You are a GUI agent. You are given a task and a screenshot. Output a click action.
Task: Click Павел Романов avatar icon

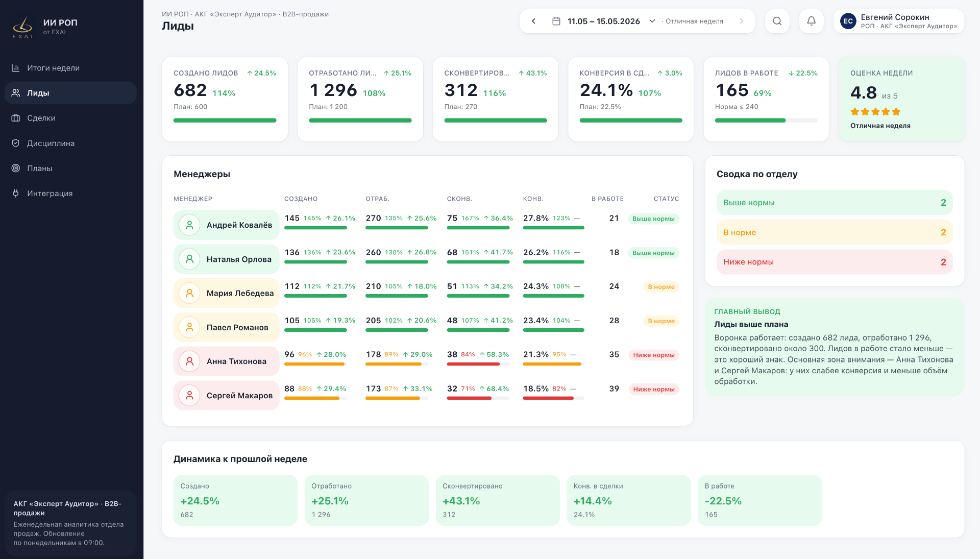(x=189, y=327)
